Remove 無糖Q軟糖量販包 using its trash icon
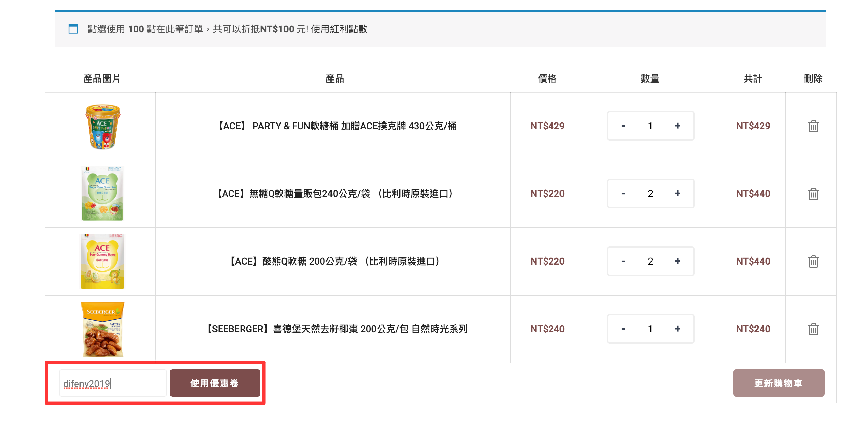Screen dimensions: 868x429 tap(813, 194)
